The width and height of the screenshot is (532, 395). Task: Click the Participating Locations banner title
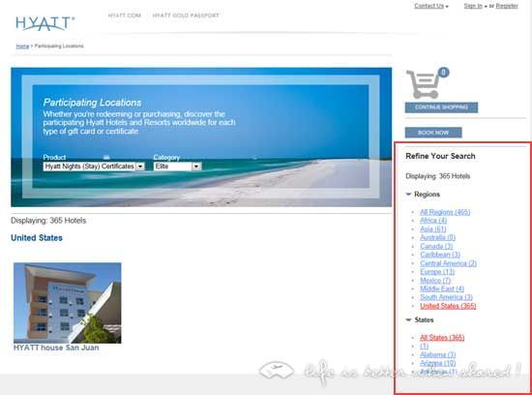point(92,103)
